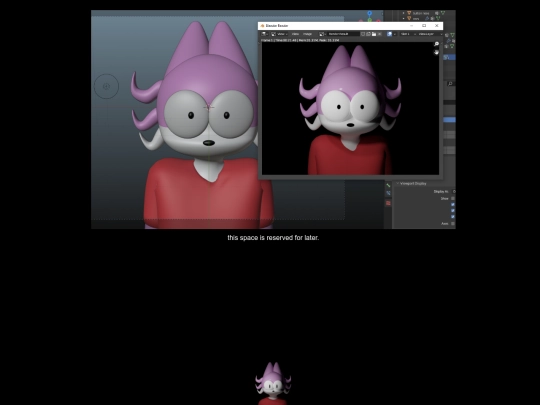Select the 'ears' object in outliner
Image resolution: width=540 pixels, height=405 pixels.
tap(416, 19)
